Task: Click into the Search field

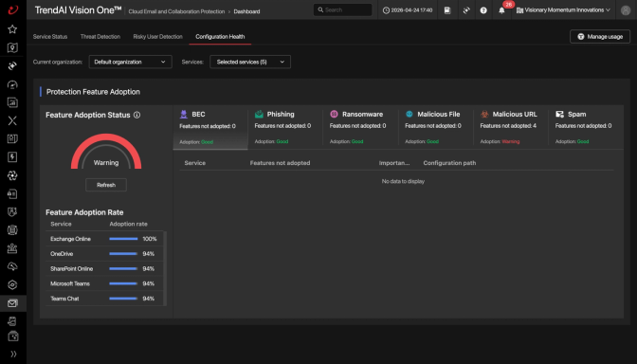Action: [343, 9]
